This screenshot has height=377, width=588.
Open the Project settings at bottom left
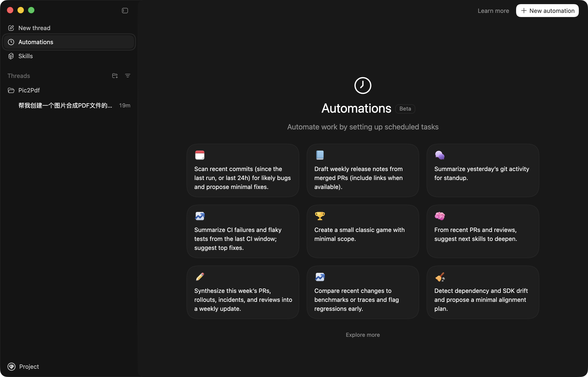[x=23, y=366]
